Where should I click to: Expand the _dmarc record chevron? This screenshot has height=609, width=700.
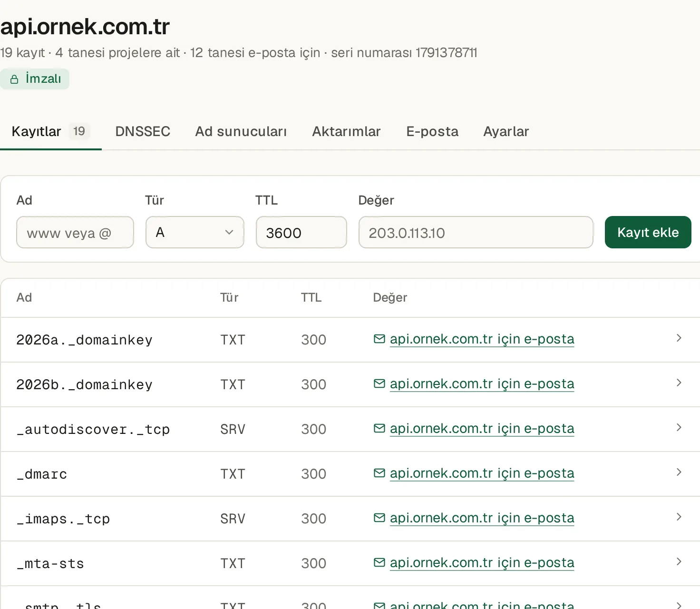click(679, 472)
